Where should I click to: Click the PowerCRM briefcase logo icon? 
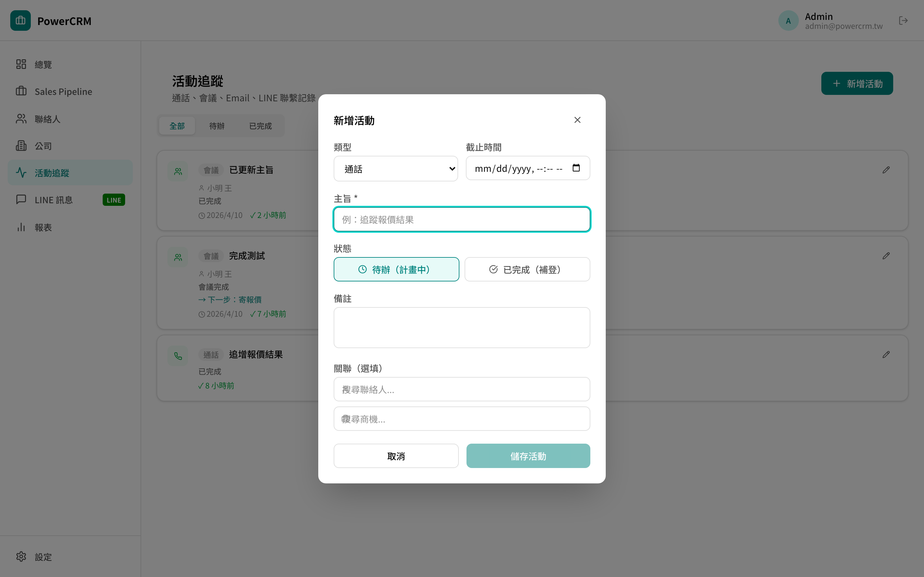tap(20, 21)
